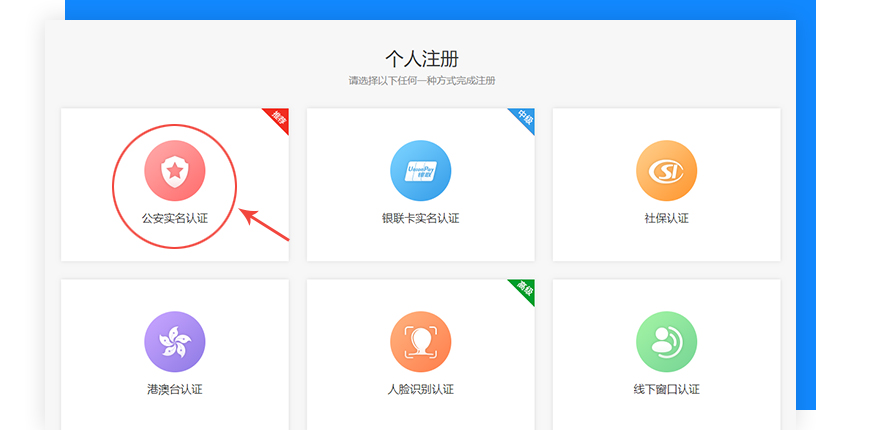Viewport: 870px width, 430px height.
Task: Click the green 高级 corner ribbon
Action: tap(525, 289)
